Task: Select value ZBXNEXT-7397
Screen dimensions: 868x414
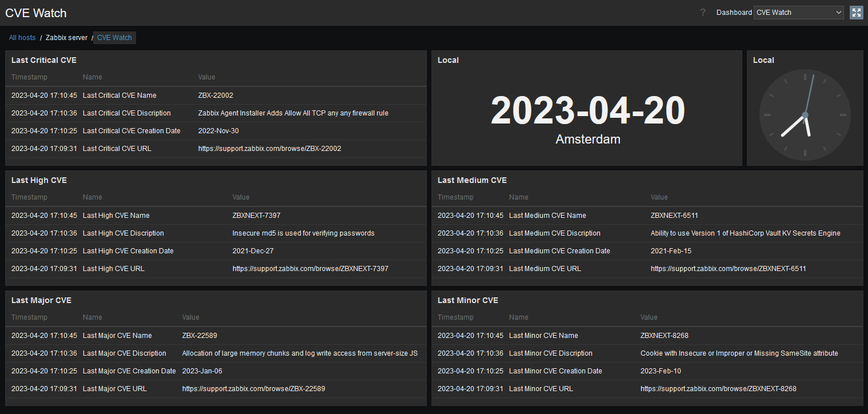Action: (257, 216)
